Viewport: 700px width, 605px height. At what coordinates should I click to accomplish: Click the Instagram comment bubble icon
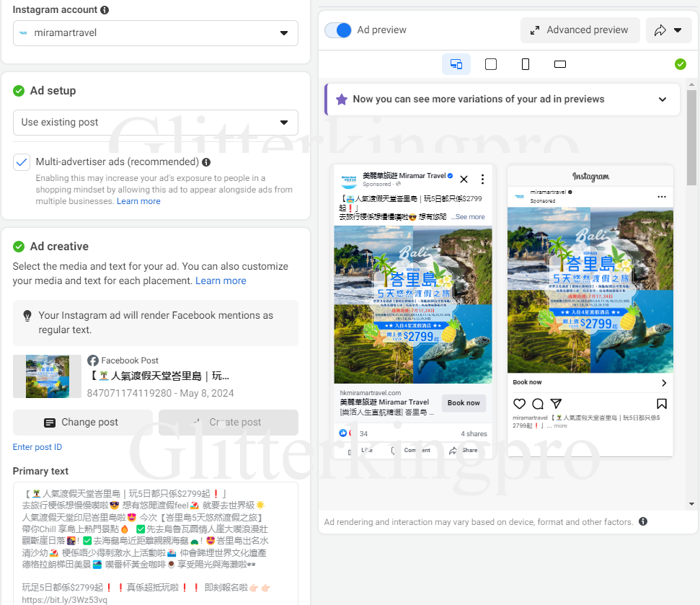(538, 404)
